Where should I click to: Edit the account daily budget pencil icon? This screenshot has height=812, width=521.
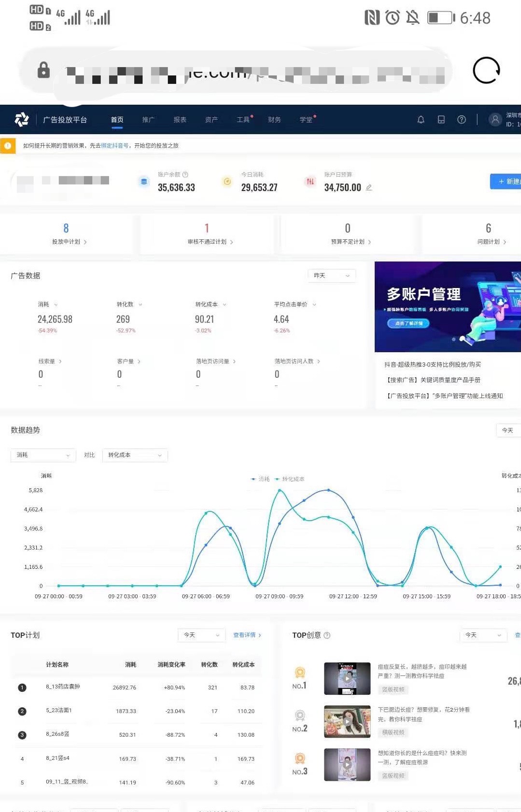[x=369, y=187]
